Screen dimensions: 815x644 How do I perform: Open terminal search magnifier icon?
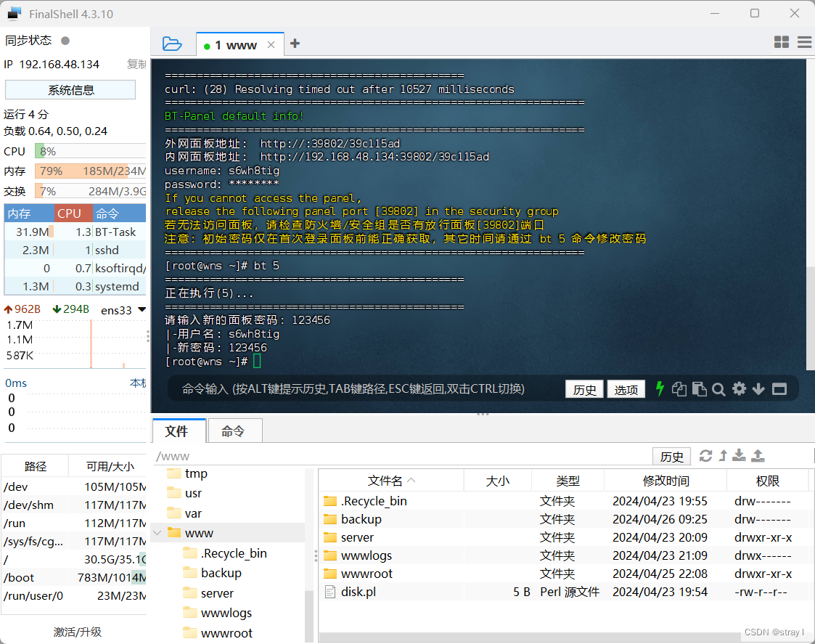click(718, 389)
